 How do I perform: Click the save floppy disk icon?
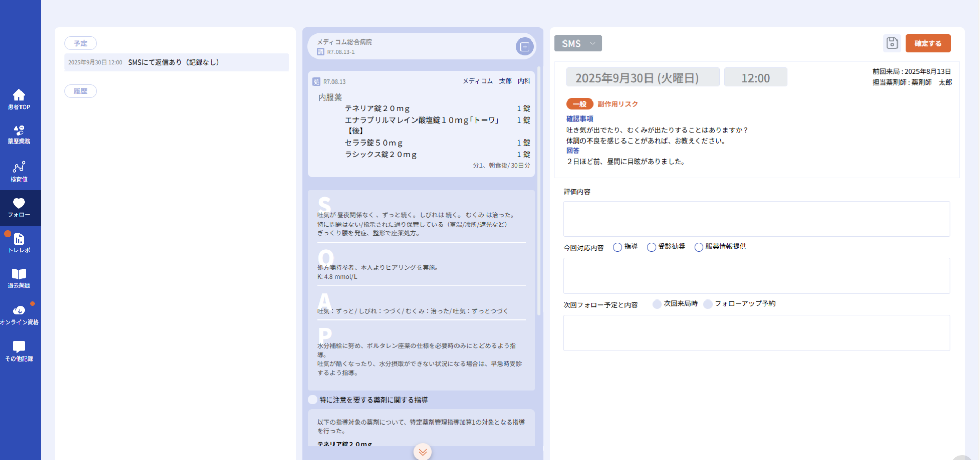pos(892,43)
